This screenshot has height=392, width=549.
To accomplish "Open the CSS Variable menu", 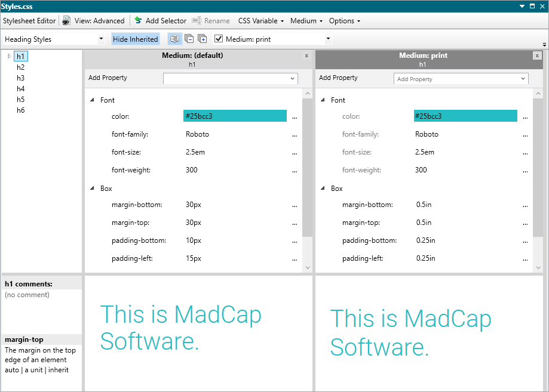I will coord(261,21).
